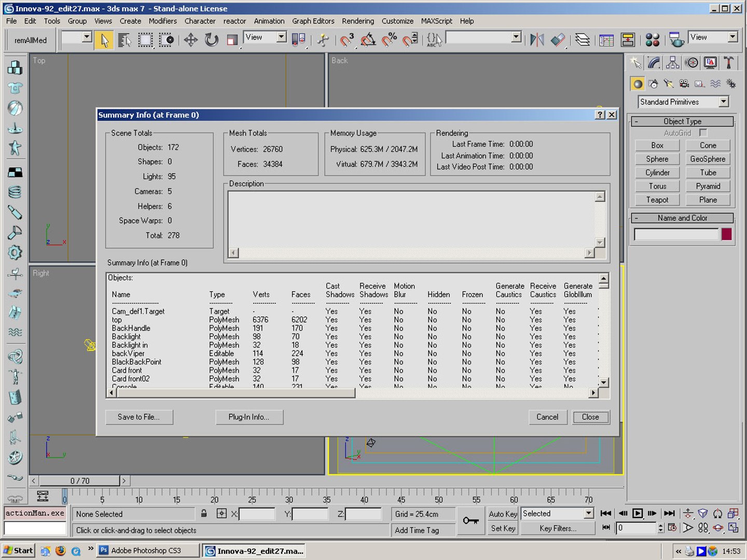Click the Plug-In Info button

pyautogui.click(x=249, y=417)
